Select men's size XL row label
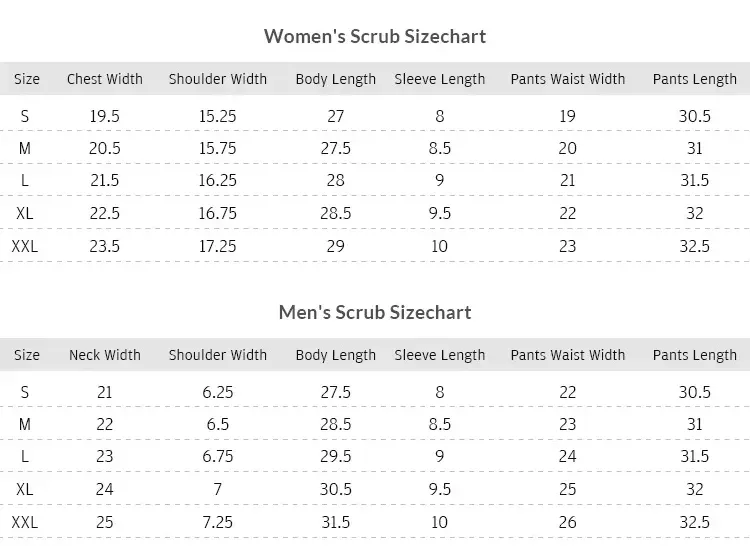 point(25,489)
